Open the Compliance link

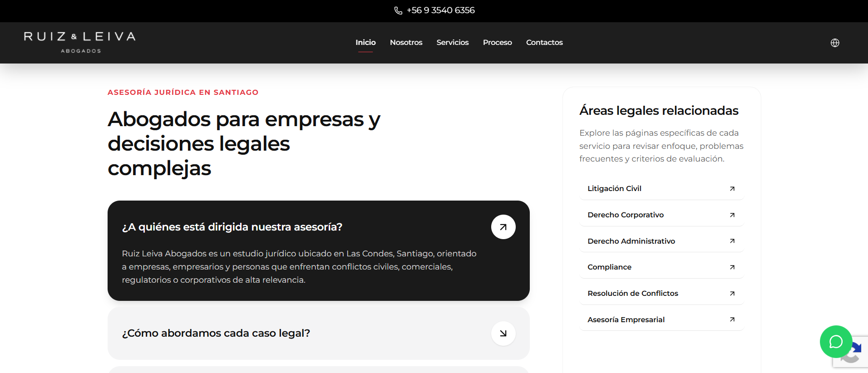[661, 267]
